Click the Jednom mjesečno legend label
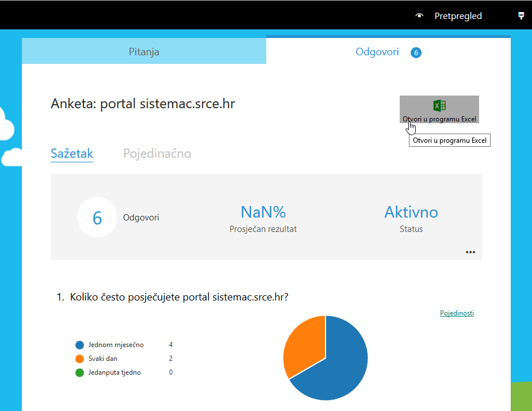Image resolution: width=532 pixels, height=411 pixels. click(116, 345)
